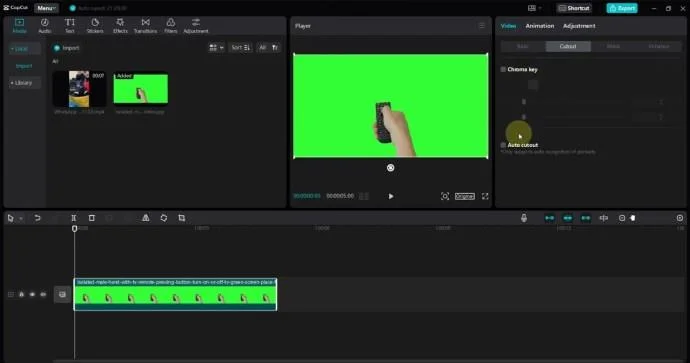This screenshot has width=690, height=363.
Task: Enable the Auto cutout checkbox
Action: tap(503, 145)
